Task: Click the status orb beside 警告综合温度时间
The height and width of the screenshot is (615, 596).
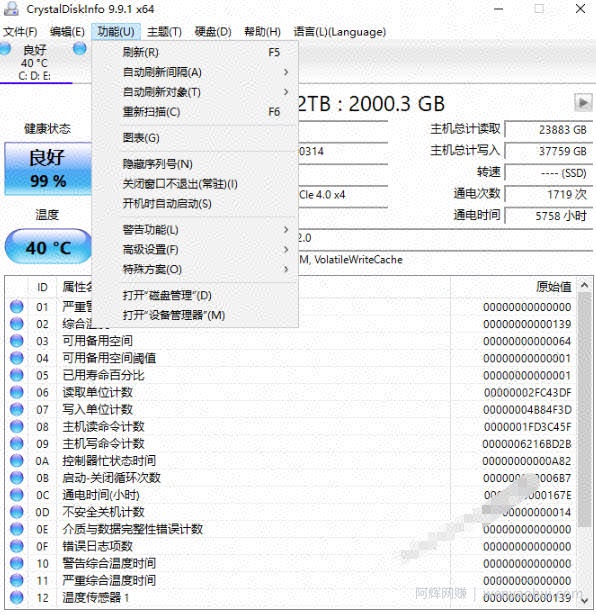Action: (x=16, y=563)
